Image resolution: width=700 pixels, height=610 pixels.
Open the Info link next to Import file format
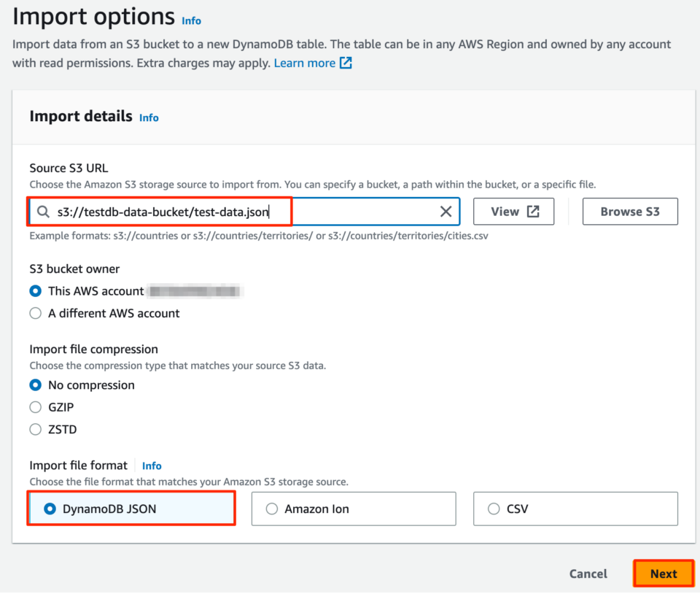152,466
